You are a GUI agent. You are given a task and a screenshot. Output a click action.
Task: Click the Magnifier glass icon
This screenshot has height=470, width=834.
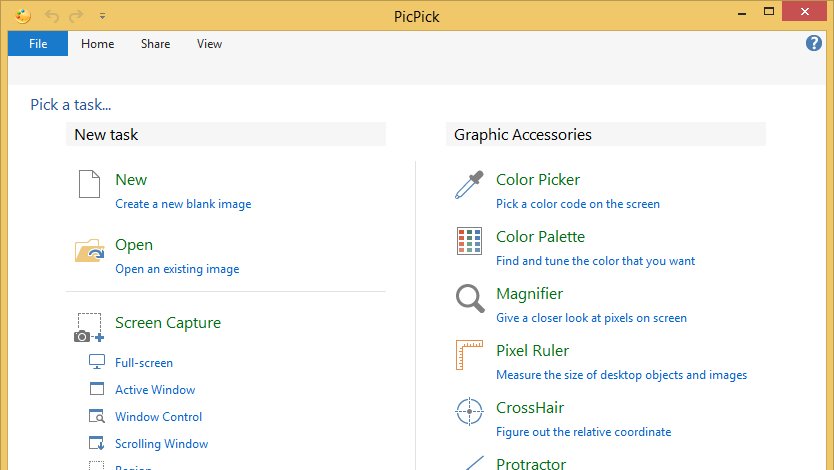tap(470, 298)
